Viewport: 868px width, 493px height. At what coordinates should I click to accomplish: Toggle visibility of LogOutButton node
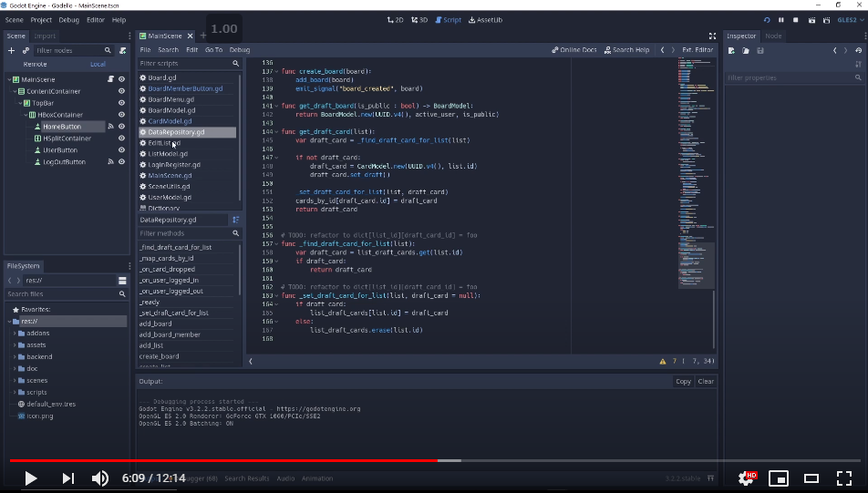122,161
